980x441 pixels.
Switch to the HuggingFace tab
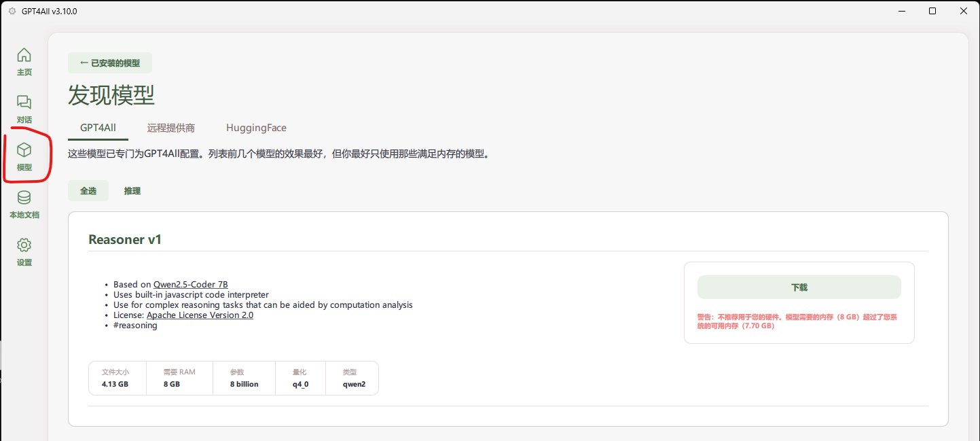[x=256, y=128]
